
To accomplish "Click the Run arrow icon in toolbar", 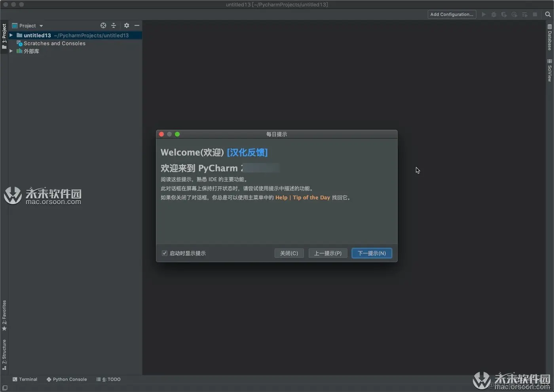I will point(484,14).
